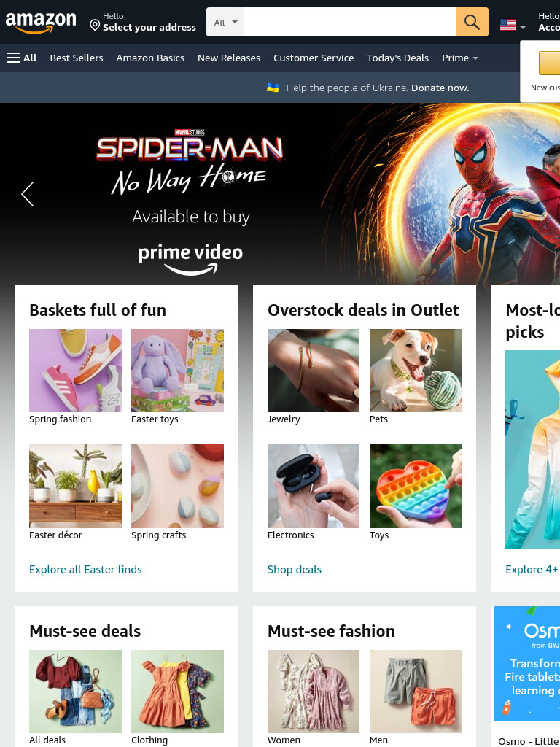Open Best Sellers in the nav bar
Viewport: 560px width, 747px height.
tap(77, 58)
